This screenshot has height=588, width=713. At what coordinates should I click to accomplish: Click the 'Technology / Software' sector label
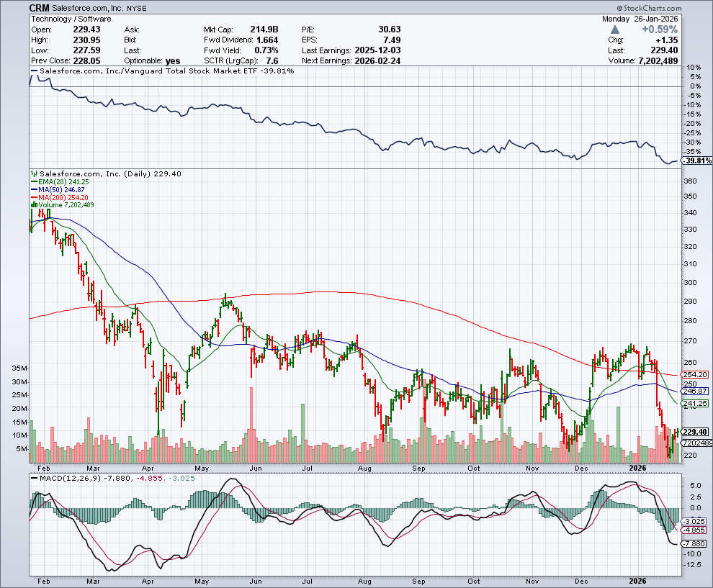point(71,19)
